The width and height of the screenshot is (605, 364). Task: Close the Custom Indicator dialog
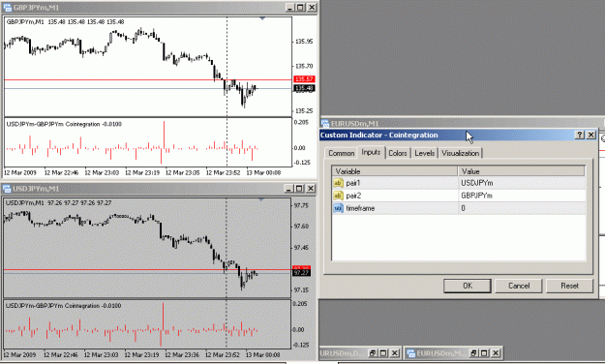590,135
